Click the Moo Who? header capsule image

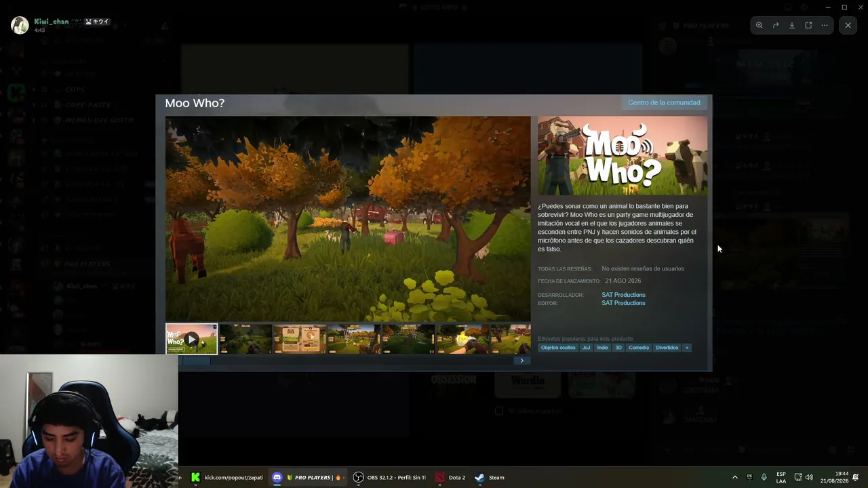pyautogui.click(x=623, y=156)
